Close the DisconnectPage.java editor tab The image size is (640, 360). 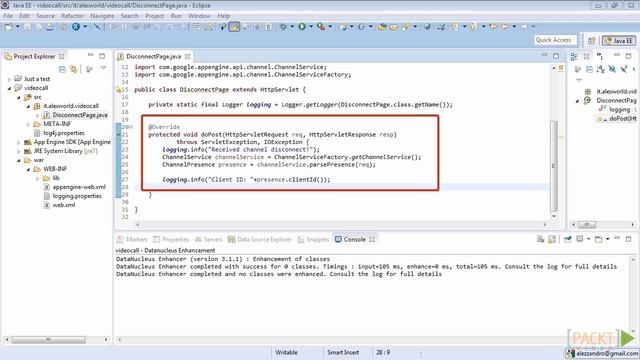coord(187,56)
